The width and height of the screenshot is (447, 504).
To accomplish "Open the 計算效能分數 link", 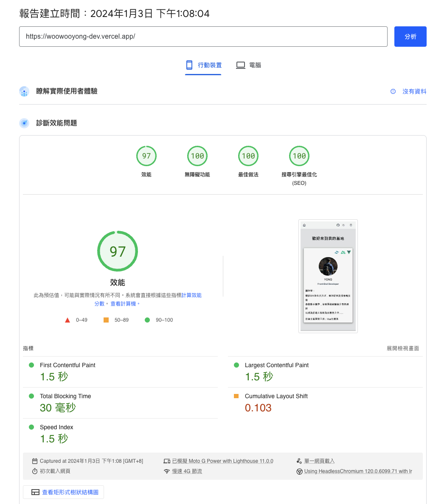I will (x=191, y=295).
